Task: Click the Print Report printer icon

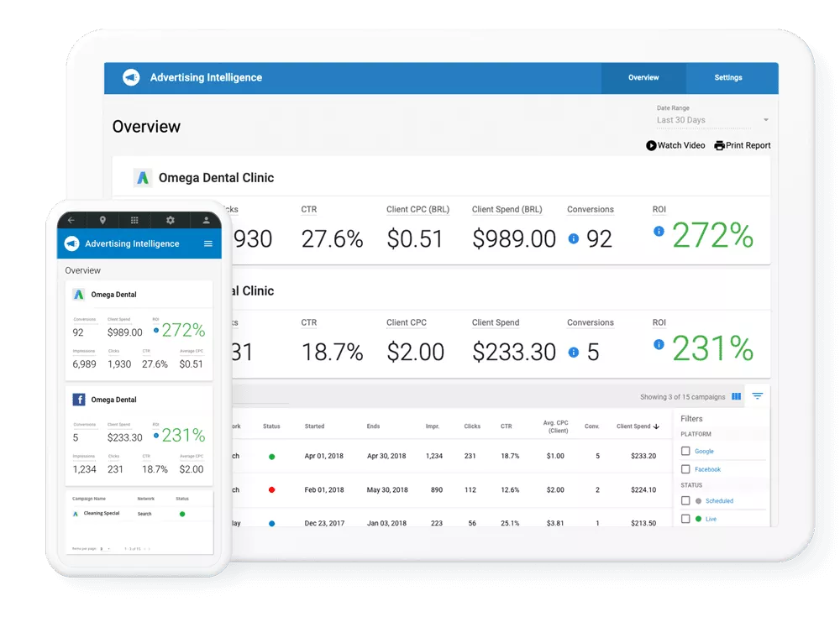Action: [x=720, y=146]
